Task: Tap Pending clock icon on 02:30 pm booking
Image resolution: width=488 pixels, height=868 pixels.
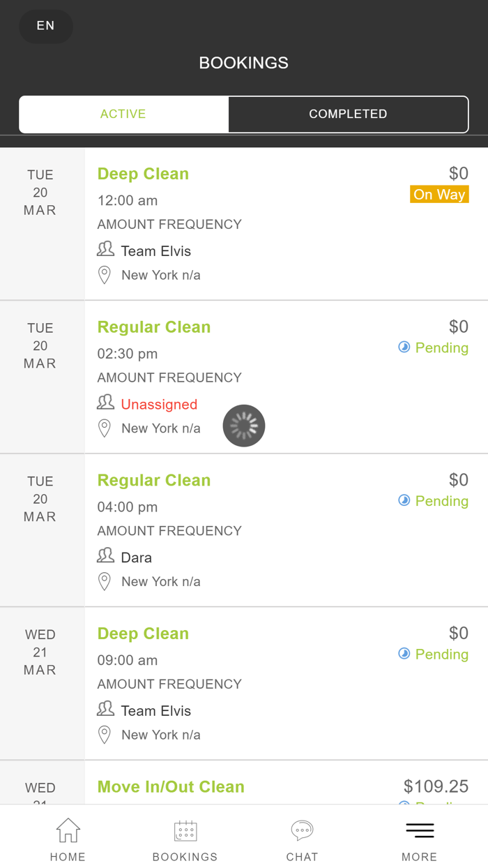Action: point(404,347)
